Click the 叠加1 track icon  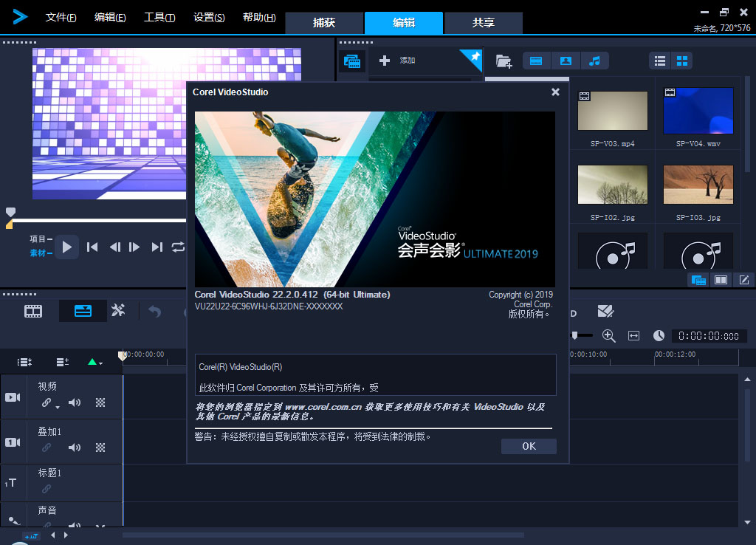click(13, 442)
